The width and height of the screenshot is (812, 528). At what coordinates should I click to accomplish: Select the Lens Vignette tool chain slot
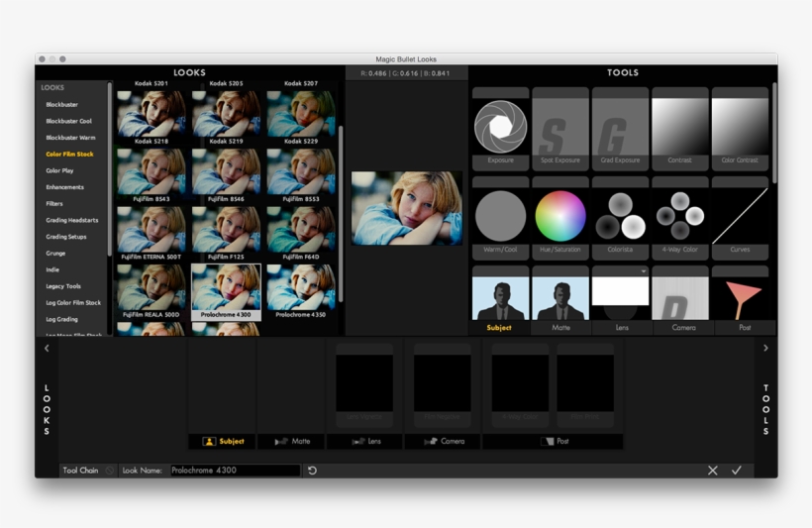(x=364, y=385)
